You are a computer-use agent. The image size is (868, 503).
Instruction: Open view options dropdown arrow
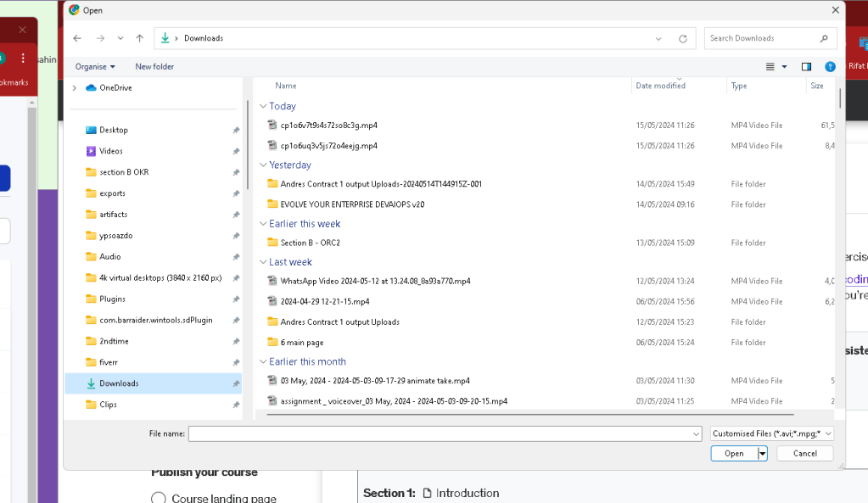pos(784,66)
